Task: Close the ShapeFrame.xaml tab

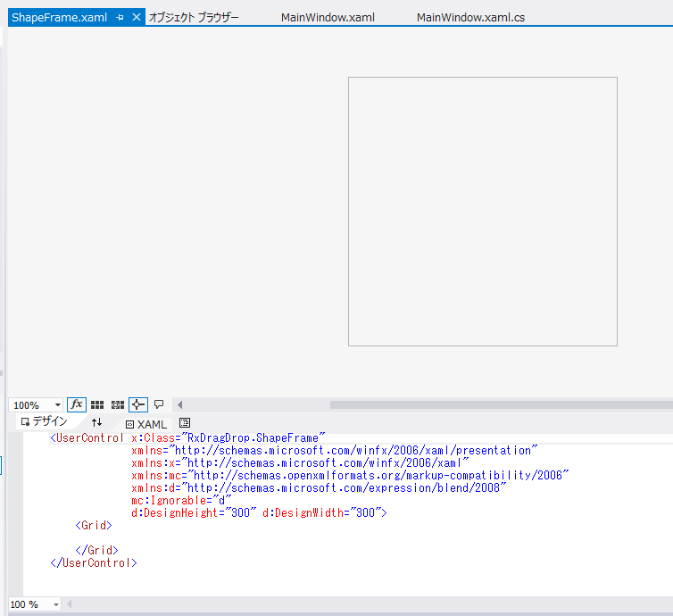Action: click(x=137, y=17)
